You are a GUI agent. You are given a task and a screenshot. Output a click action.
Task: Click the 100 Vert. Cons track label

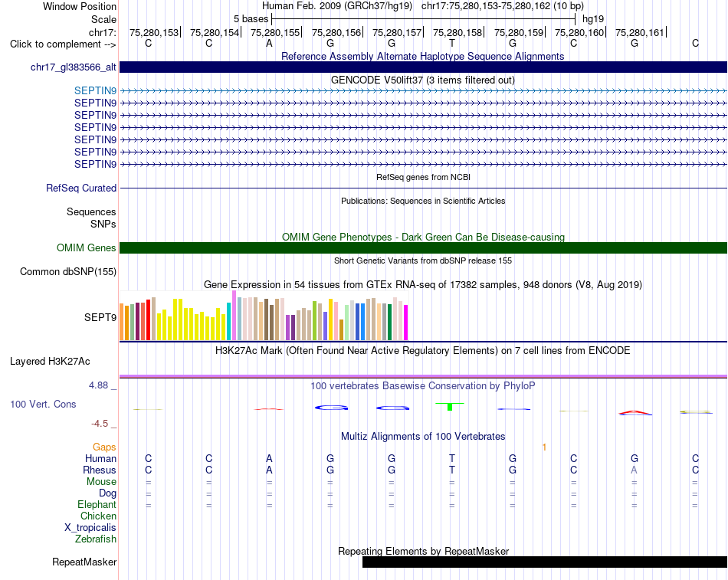(x=43, y=404)
